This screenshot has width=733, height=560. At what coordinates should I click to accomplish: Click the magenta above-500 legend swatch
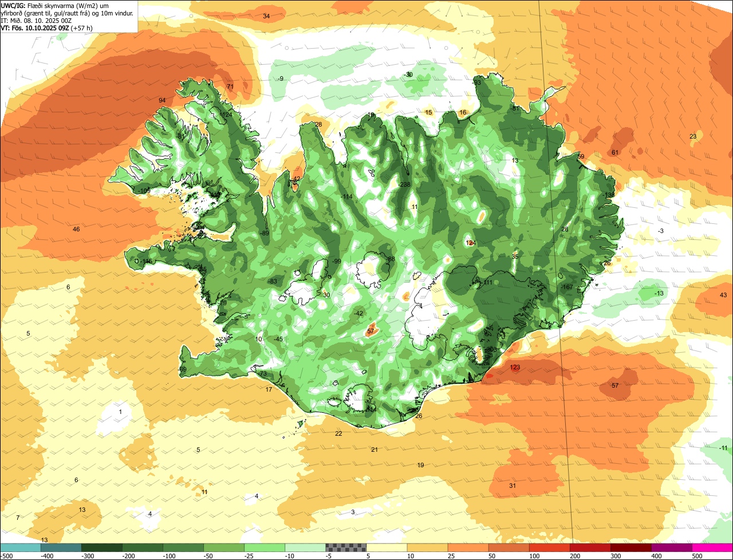(x=712, y=547)
